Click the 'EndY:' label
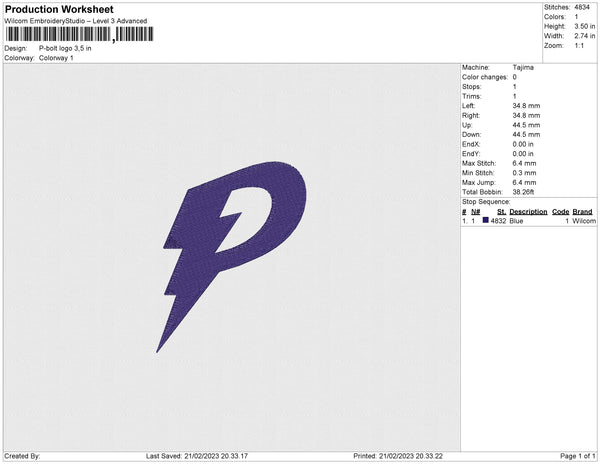 pyautogui.click(x=471, y=154)
